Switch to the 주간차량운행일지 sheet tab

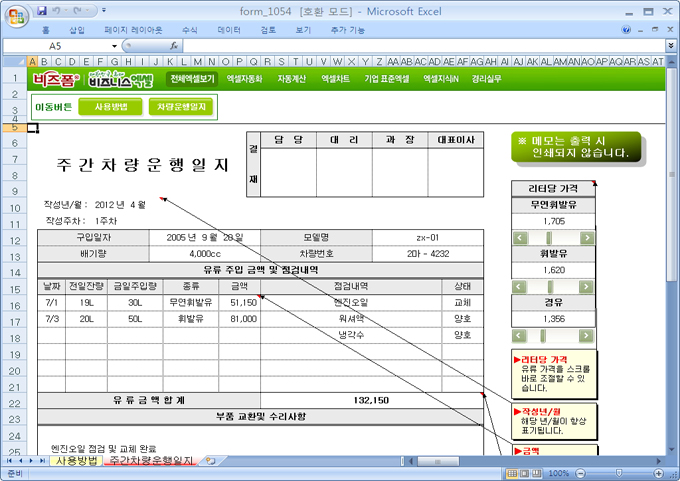(x=151, y=461)
